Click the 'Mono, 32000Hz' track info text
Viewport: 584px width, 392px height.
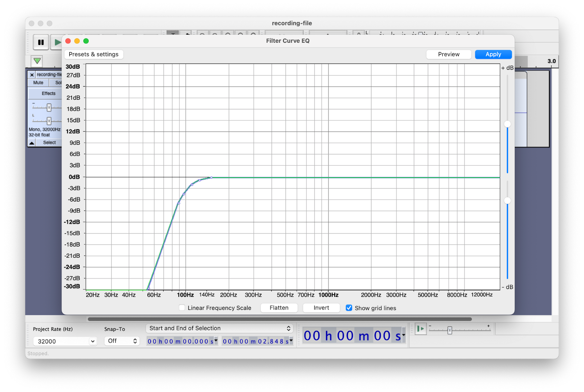[x=45, y=130]
